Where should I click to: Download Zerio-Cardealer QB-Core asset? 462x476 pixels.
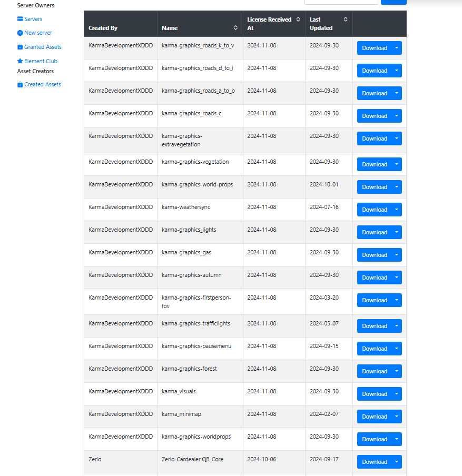coord(374,462)
